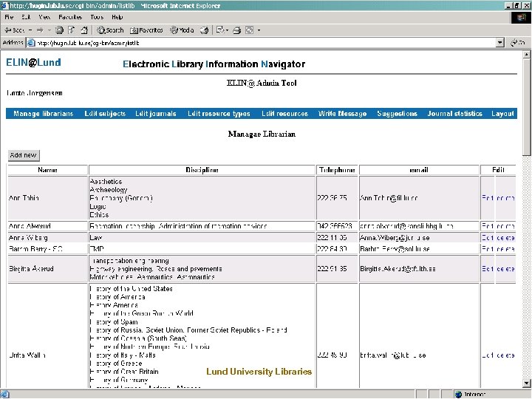Delete the Birgitta Akerud entry
This screenshot has width=532, height=399.
click(x=505, y=269)
